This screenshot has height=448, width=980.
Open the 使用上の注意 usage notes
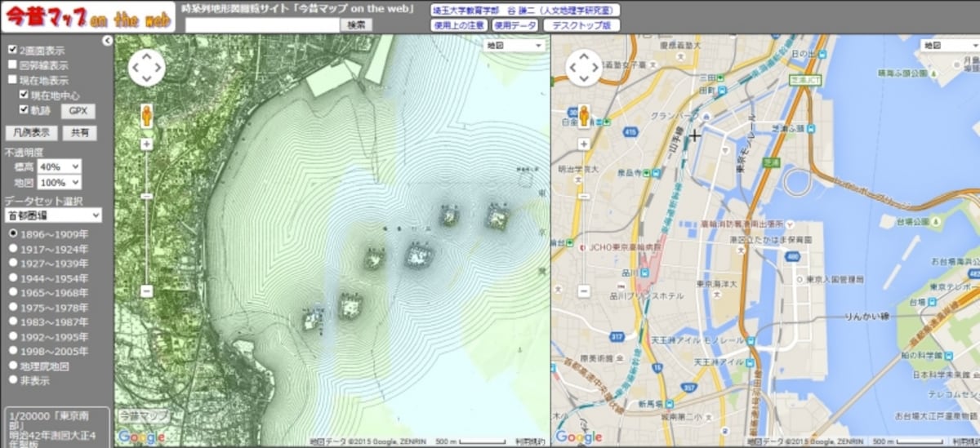click(458, 25)
